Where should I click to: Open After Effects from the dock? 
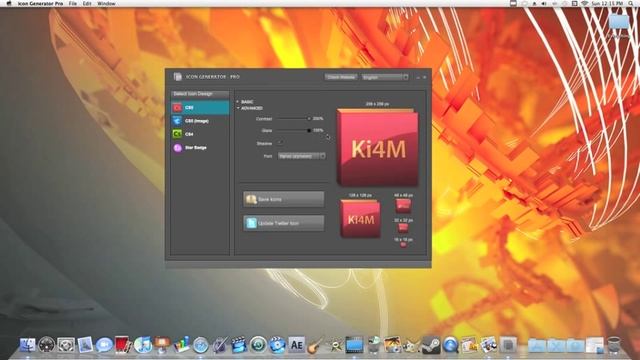297,345
